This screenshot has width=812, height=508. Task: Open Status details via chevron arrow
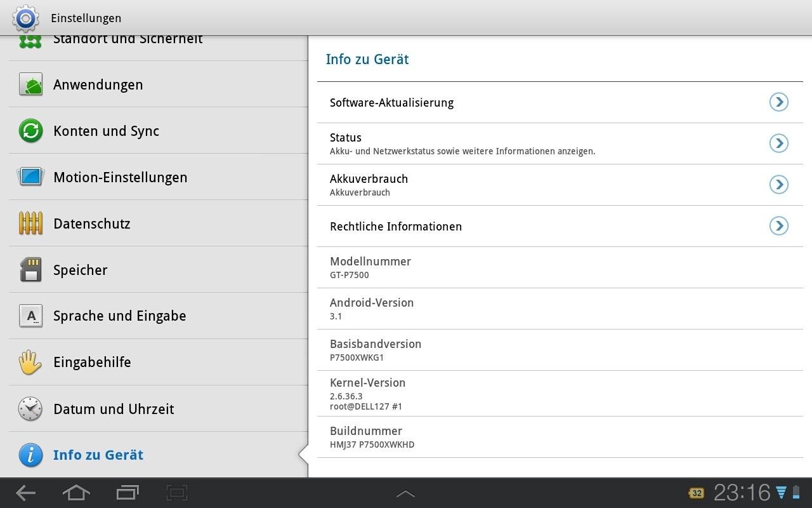(x=778, y=144)
